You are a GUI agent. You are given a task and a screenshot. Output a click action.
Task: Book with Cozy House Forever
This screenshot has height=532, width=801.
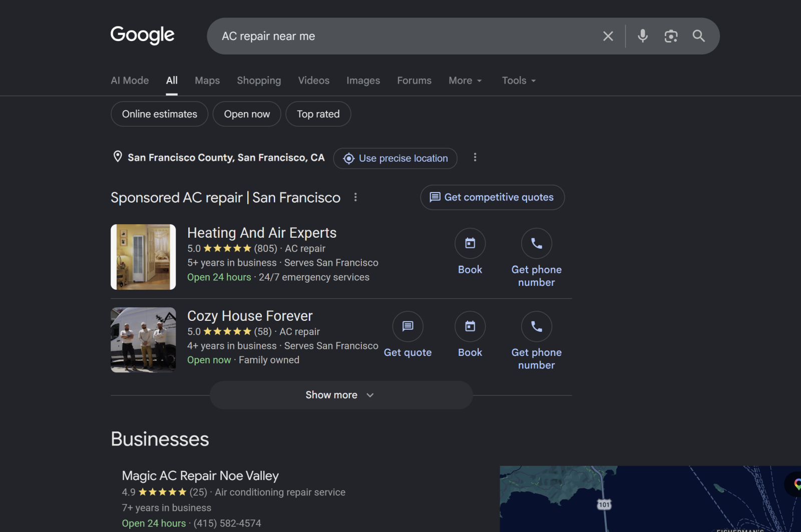coord(470,335)
